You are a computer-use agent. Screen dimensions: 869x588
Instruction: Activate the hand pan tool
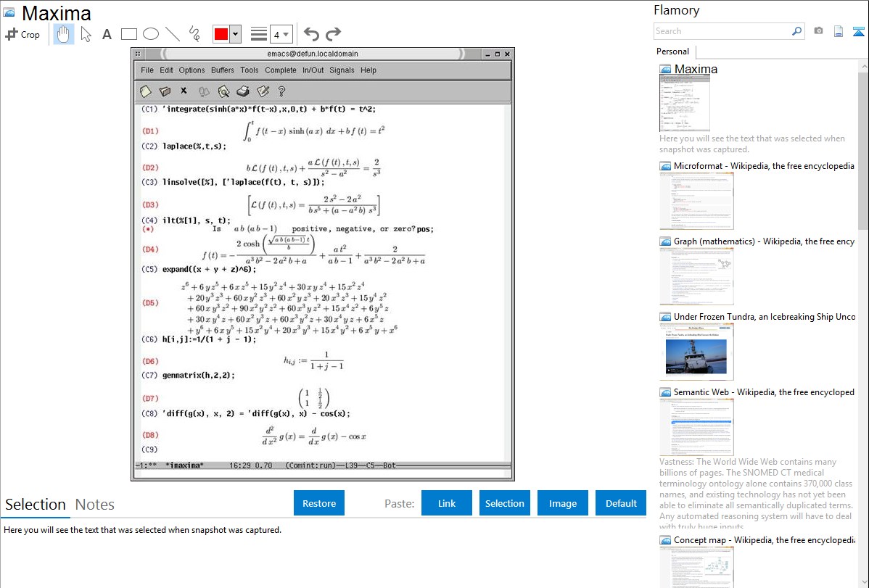coord(64,34)
